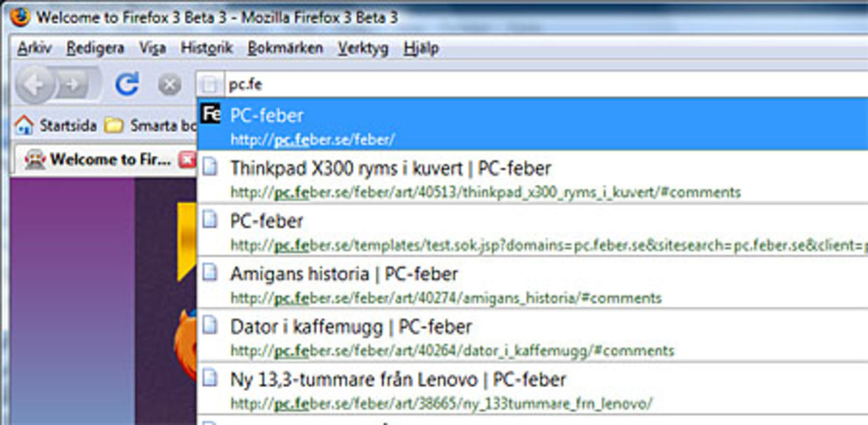Click the PC-feber favicon in the highlighted suggestion
This screenshot has width=868, height=425.
pyautogui.click(x=211, y=114)
